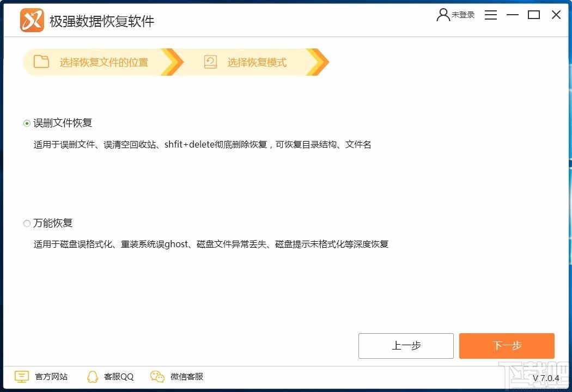Open the 未登录 login link

coord(463,15)
